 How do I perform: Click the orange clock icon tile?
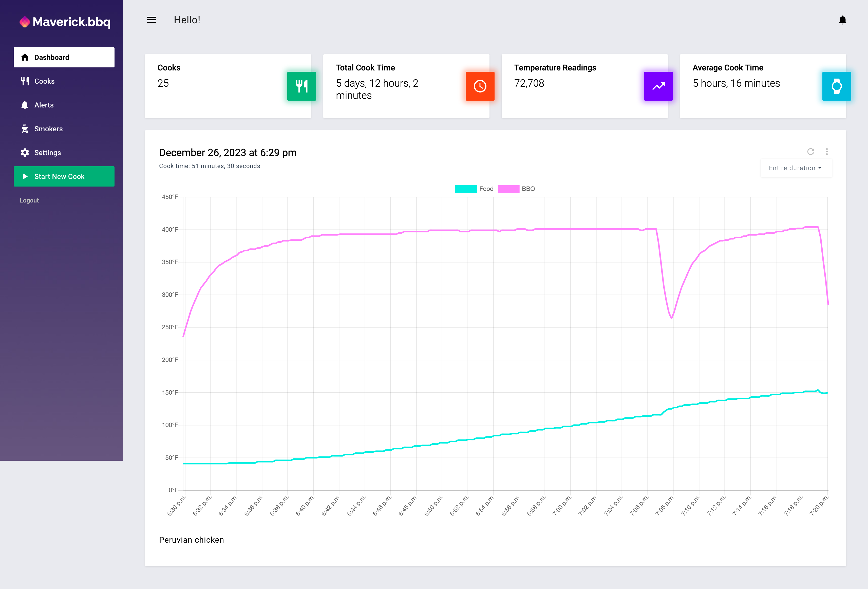480,86
